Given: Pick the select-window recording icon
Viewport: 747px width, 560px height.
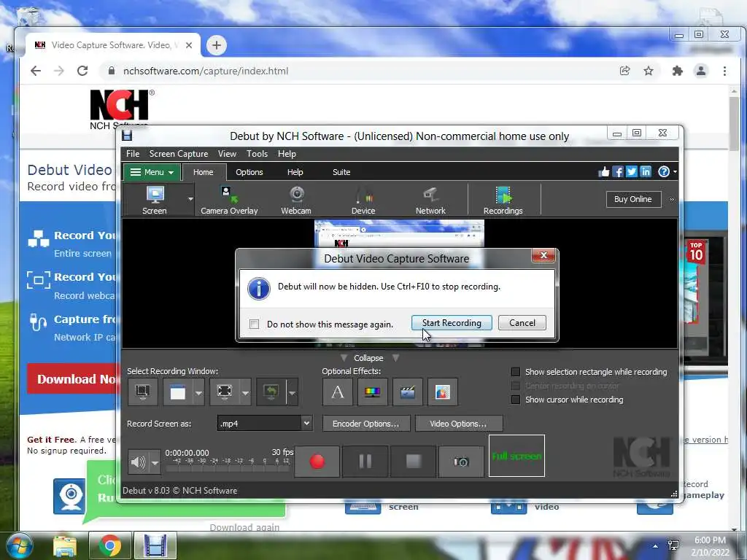Looking at the screenshot, I should [x=178, y=392].
